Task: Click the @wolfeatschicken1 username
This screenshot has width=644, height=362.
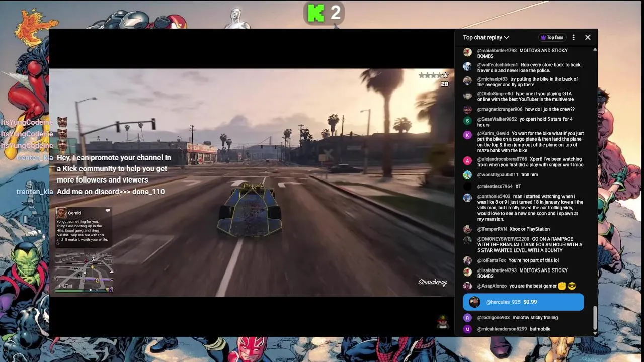Action: pyautogui.click(x=498, y=65)
